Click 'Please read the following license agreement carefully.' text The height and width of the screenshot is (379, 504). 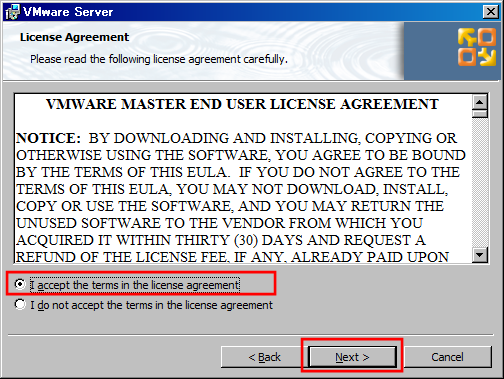159,59
